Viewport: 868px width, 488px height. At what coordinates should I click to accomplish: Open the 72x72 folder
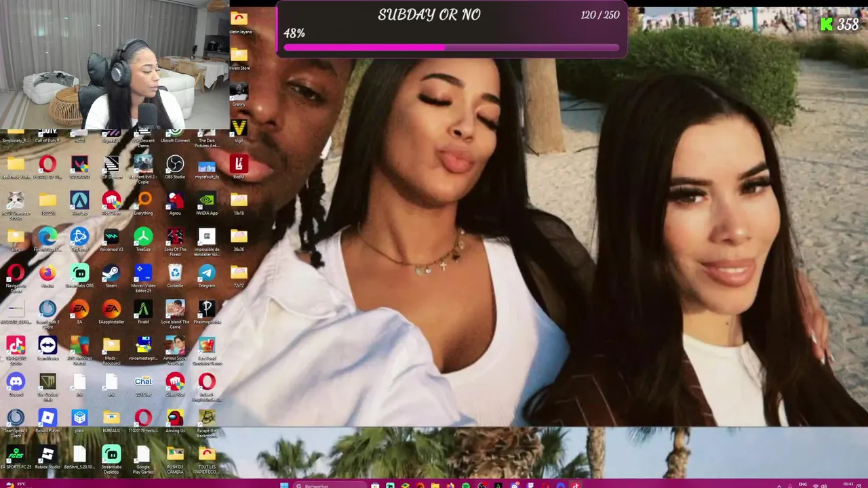(x=239, y=276)
